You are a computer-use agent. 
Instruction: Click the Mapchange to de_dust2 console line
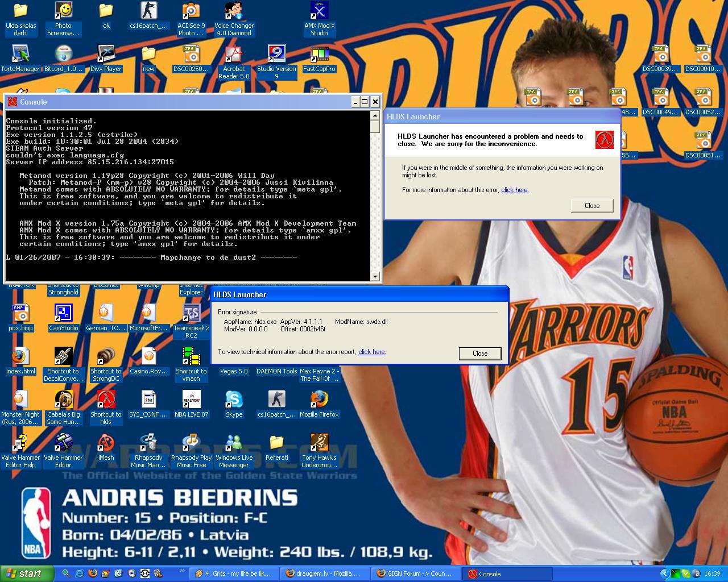(151, 257)
